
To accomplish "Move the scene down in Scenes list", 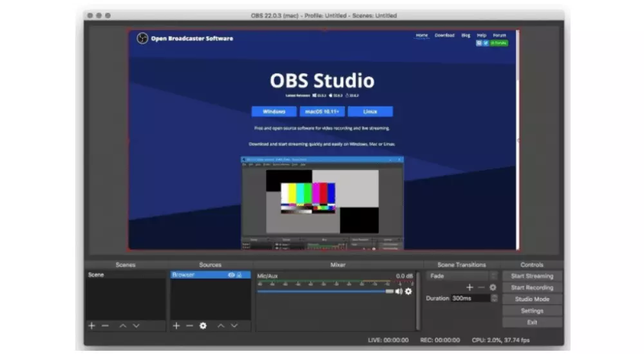I will 136,326.
